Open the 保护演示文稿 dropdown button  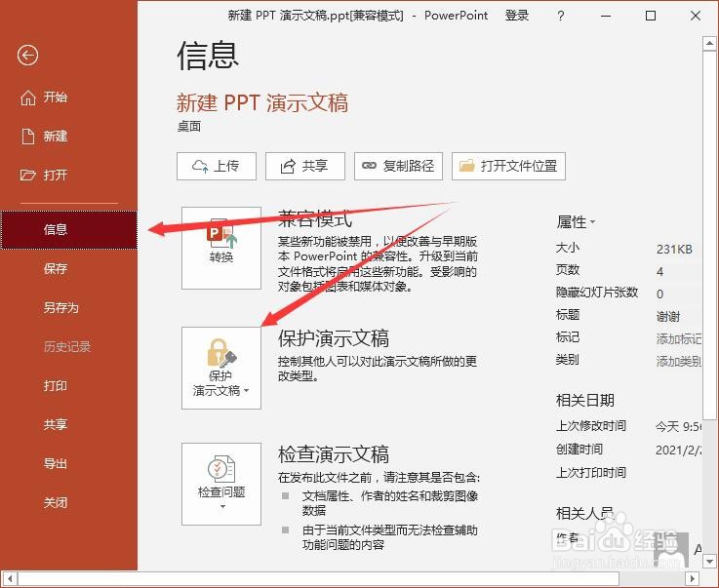pyautogui.click(x=221, y=368)
